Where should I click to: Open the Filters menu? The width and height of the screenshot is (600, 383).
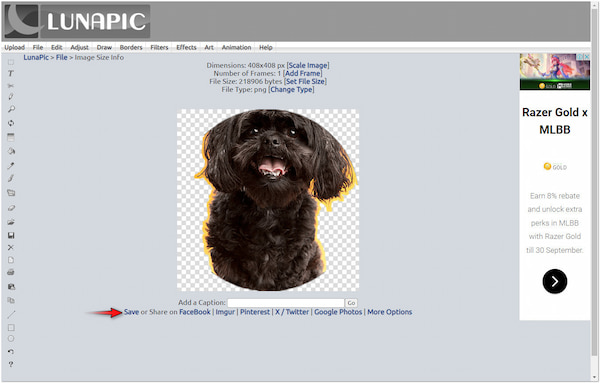pyautogui.click(x=159, y=47)
